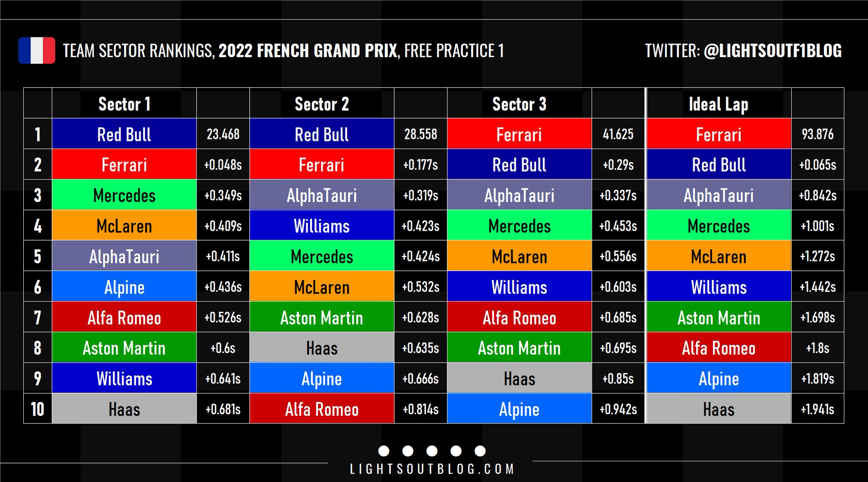The height and width of the screenshot is (482, 868).
Task: Click the French flag icon
Action: tap(37, 50)
